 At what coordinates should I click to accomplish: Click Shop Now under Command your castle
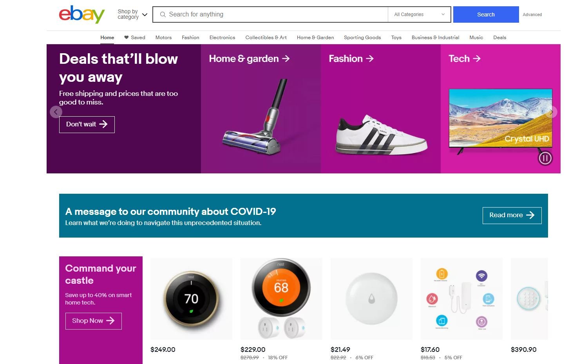(93, 321)
